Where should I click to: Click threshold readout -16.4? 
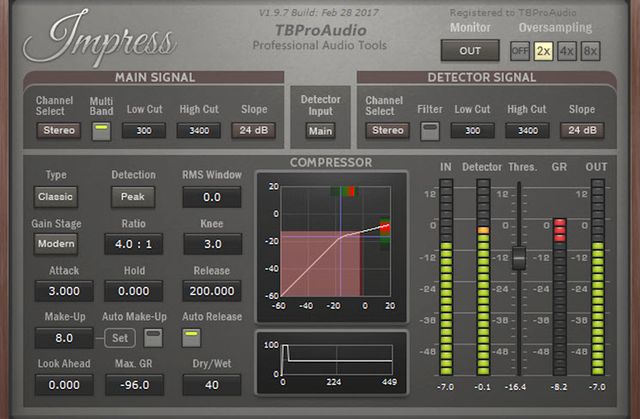[x=516, y=387]
